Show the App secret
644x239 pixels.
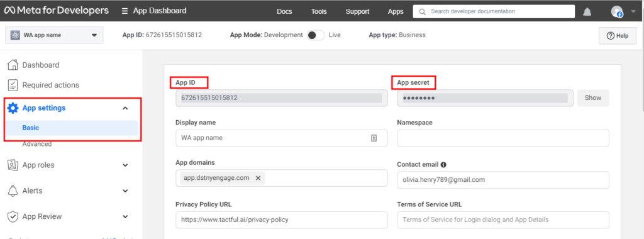point(593,97)
